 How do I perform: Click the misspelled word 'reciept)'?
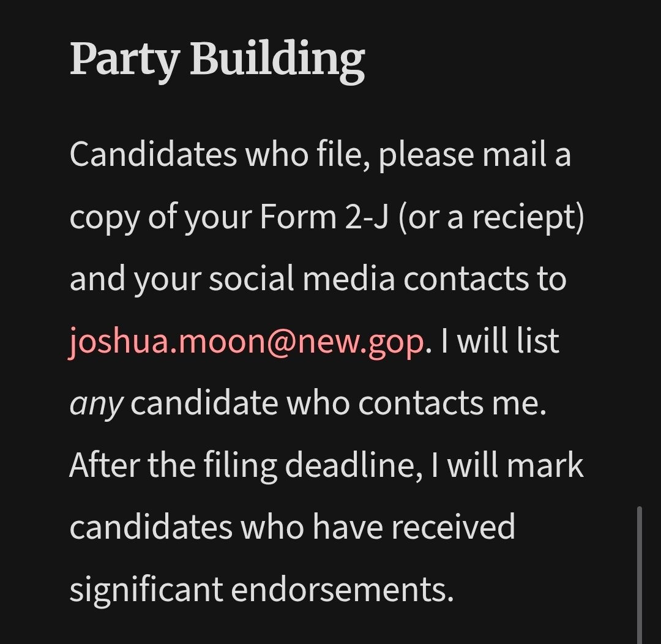[x=528, y=219]
